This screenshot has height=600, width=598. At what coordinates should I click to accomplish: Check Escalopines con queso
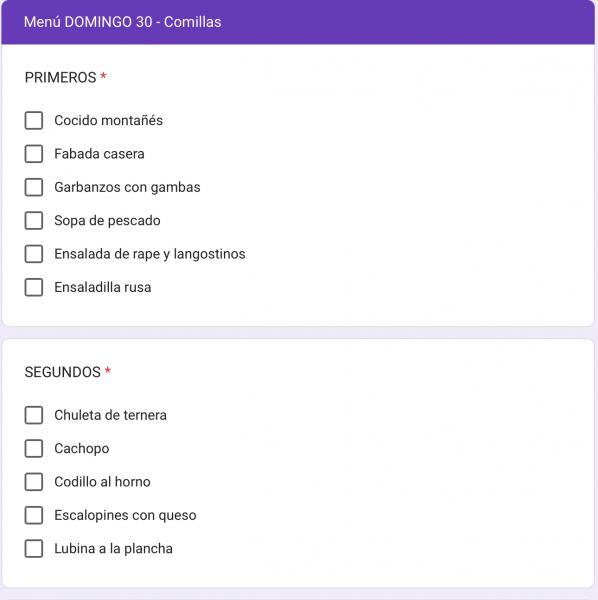click(34, 515)
